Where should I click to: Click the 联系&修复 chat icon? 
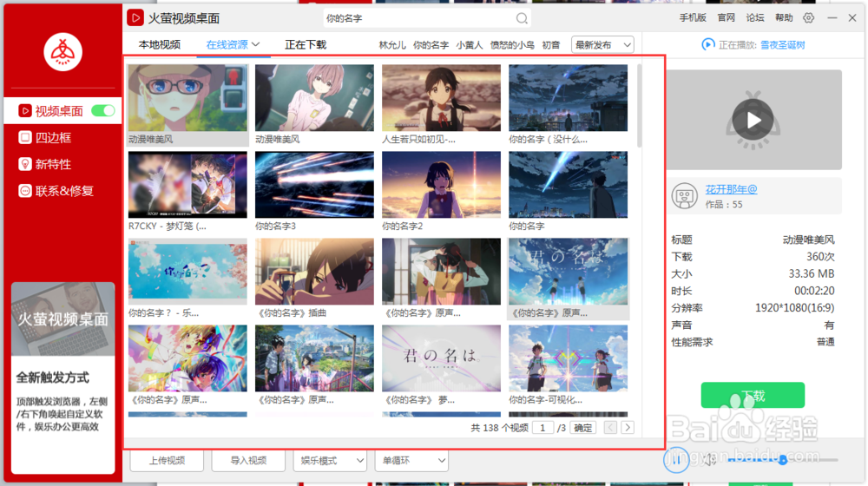tap(24, 190)
